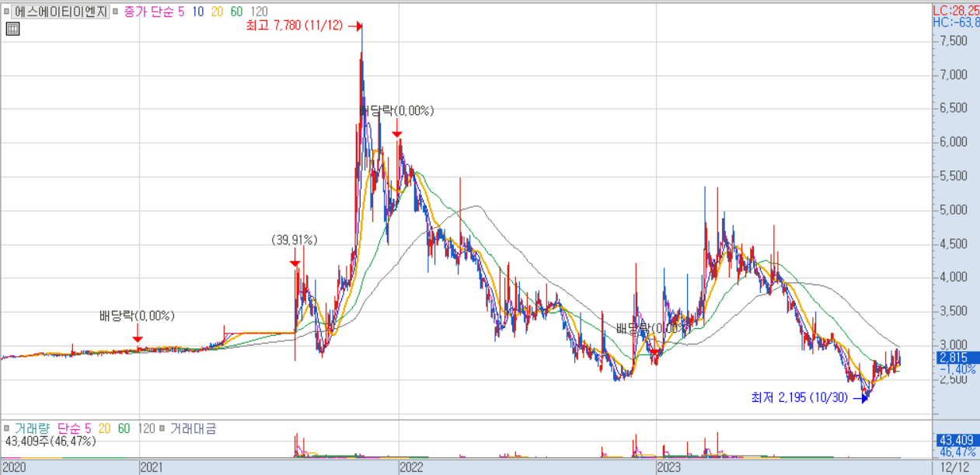Toggle the square marker before 종가 단순
Image resolution: width=980 pixels, height=475 pixels.
(x=117, y=12)
